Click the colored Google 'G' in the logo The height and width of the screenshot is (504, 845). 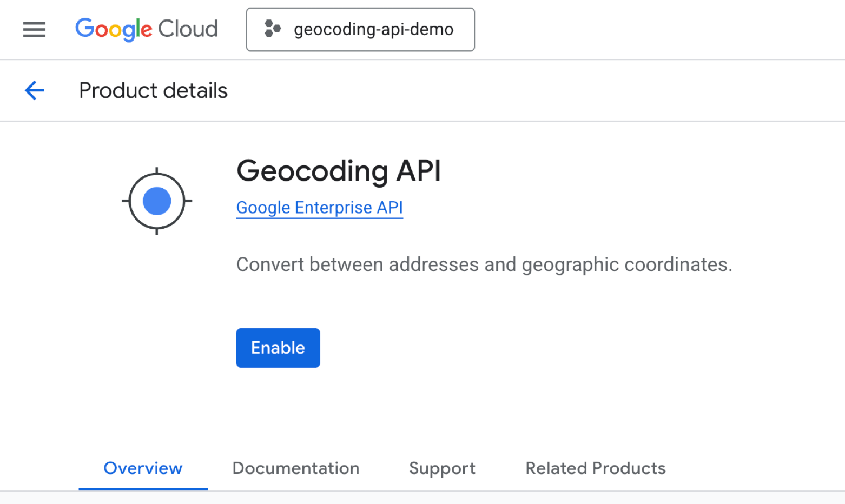84,29
